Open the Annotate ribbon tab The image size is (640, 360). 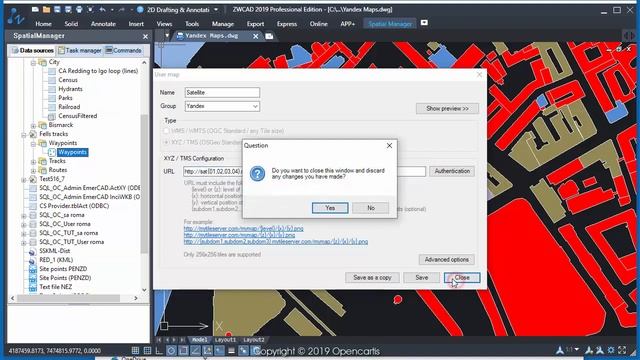tap(103, 24)
